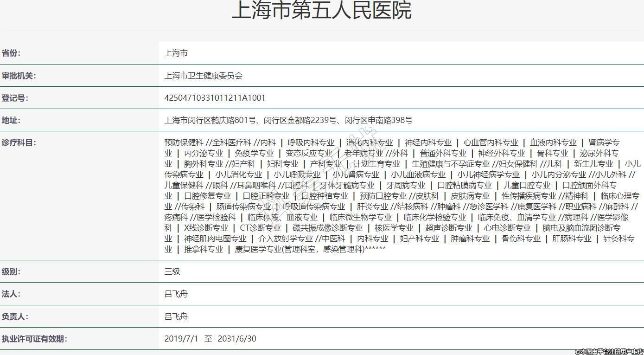The width and height of the screenshot is (644, 355).
Task: Select the 地址 row label
Action: point(11,120)
